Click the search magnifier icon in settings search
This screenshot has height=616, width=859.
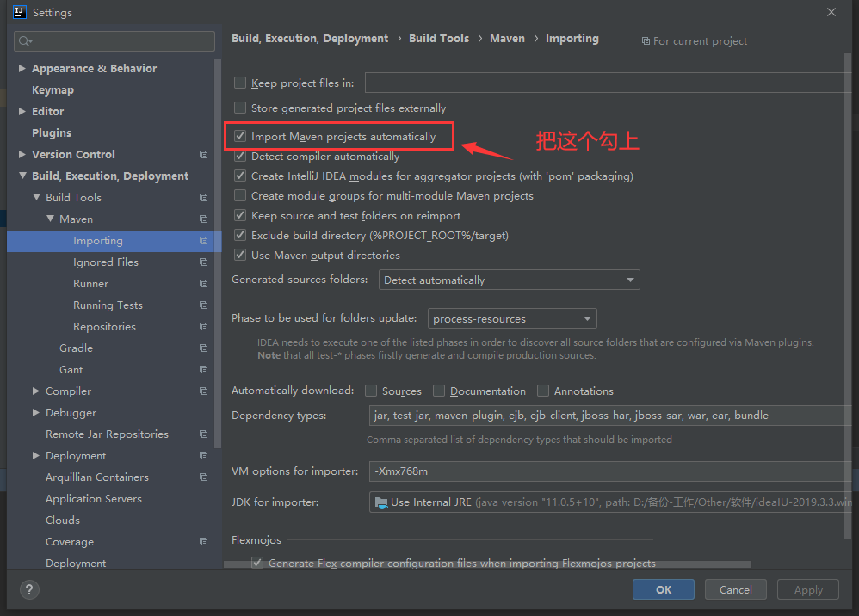click(x=25, y=41)
